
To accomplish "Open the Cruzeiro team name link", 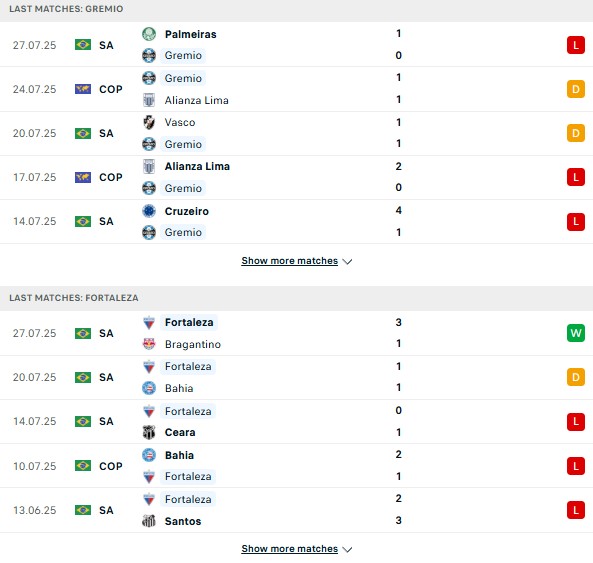I will coord(186,211).
